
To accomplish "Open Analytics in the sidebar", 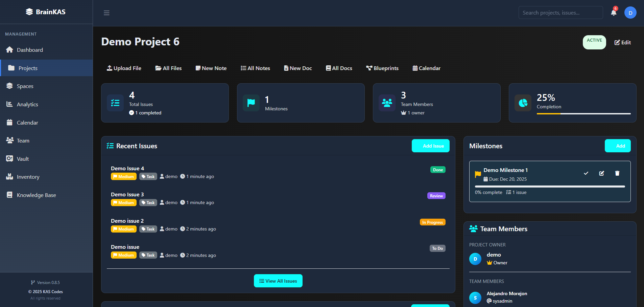I will [x=27, y=105].
